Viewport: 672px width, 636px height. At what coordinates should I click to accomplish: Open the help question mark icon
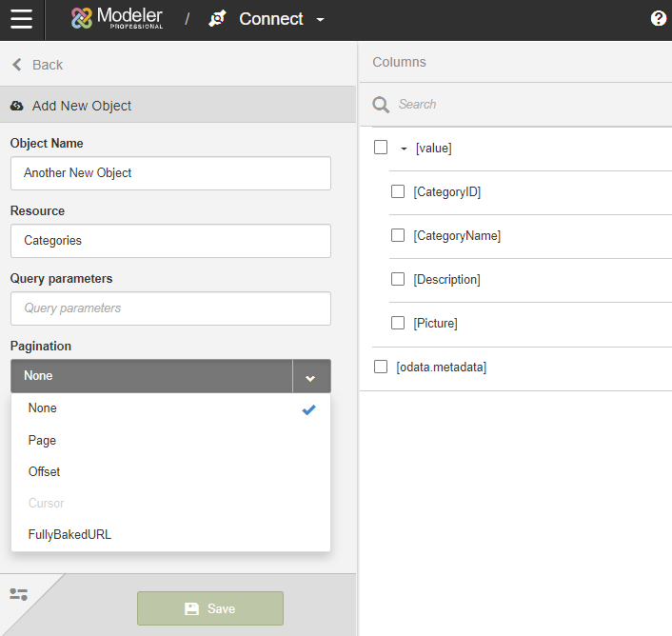[659, 18]
